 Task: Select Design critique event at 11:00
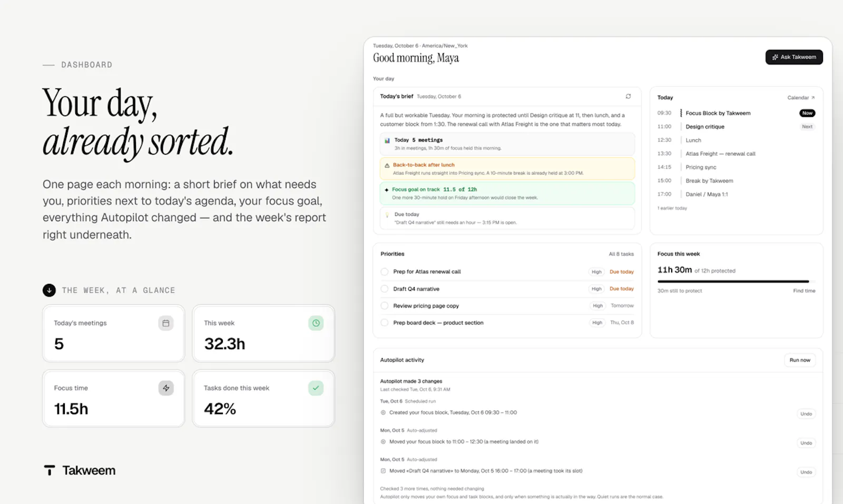tap(705, 127)
